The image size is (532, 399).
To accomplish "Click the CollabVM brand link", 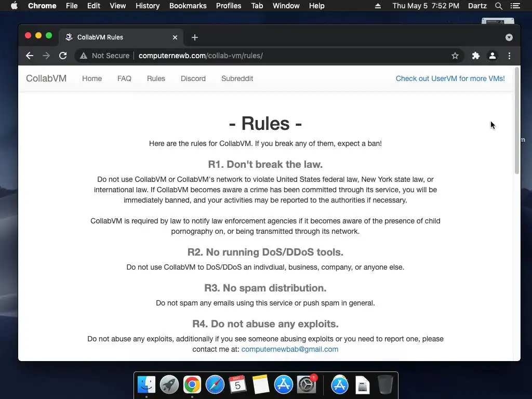I will 46,78.
